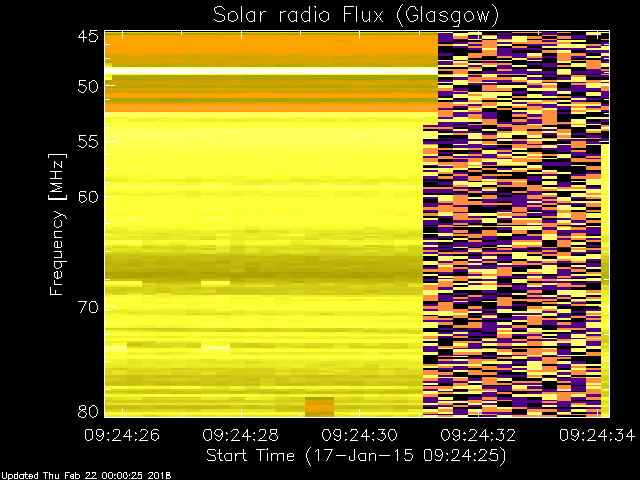Click the frequency tick label "55"

(x=88, y=142)
